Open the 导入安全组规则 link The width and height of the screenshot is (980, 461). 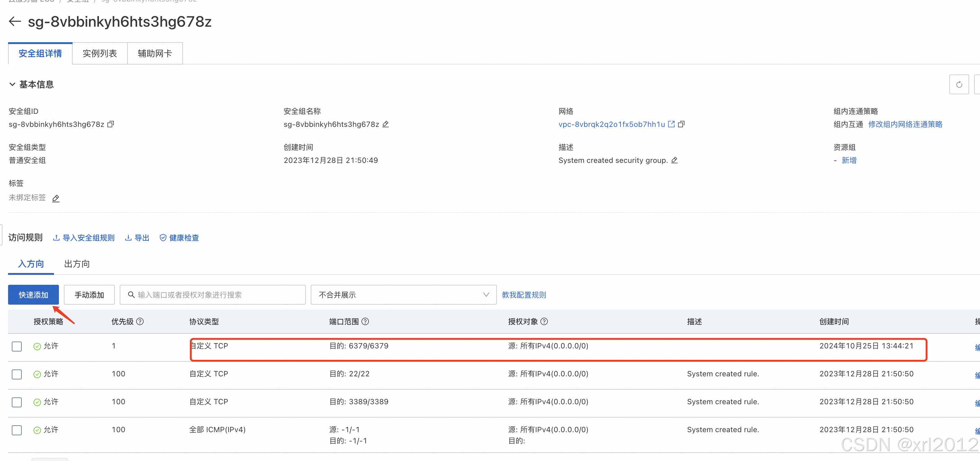point(84,238)
